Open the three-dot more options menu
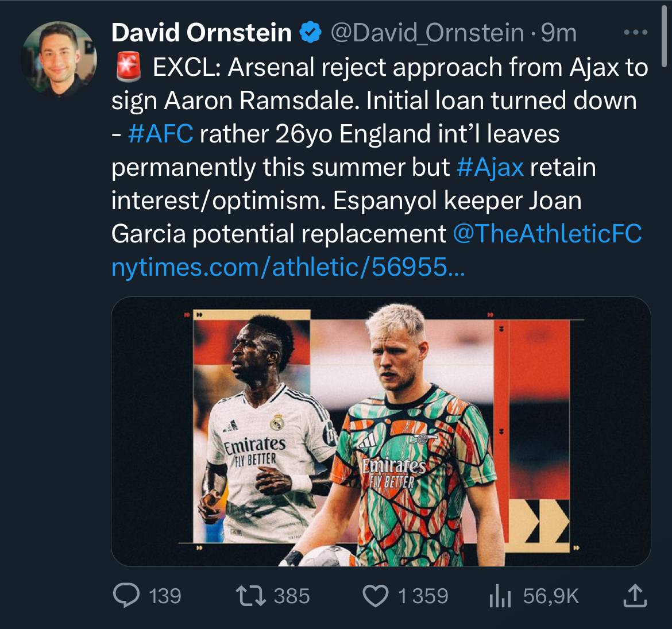This screenshot has width=672, height=629. point(635,33)
